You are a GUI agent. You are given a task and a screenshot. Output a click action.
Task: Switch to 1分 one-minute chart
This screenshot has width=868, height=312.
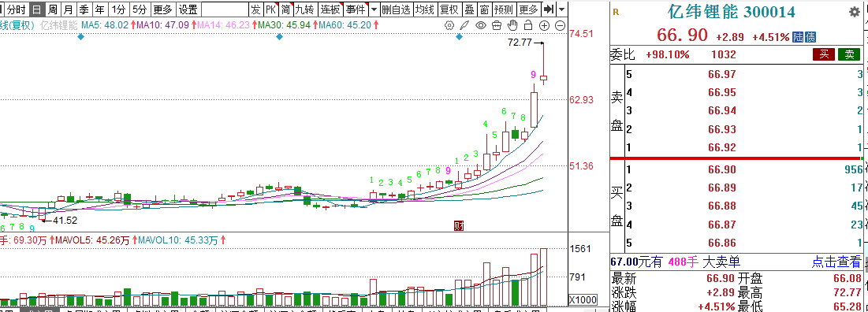tap(118, 9)
